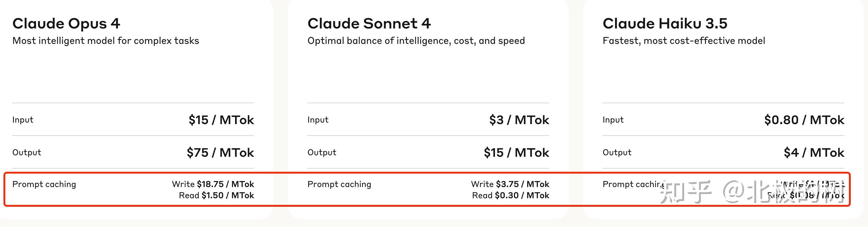Click the Sonnet 4 description about balance
The width and height of the screenshot is (868, 227).
[x=416, y=41]
